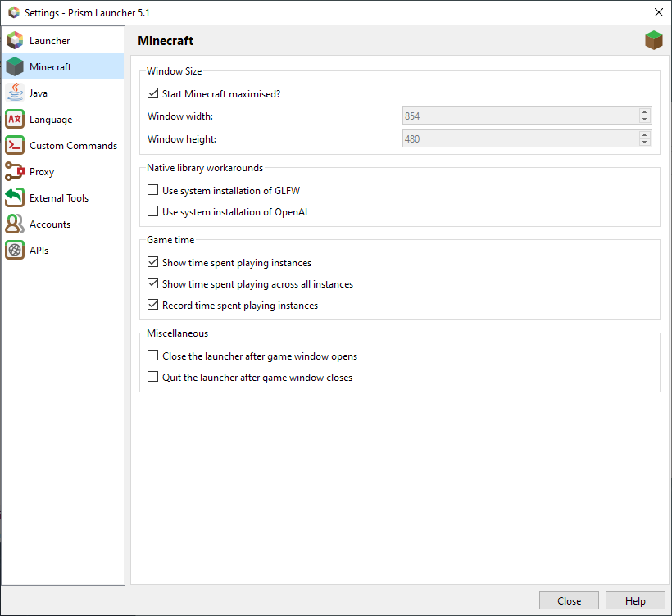Enable system installation of OpenAL
The height and width of the screenshot is (616, 672).
tap(152, 211)
